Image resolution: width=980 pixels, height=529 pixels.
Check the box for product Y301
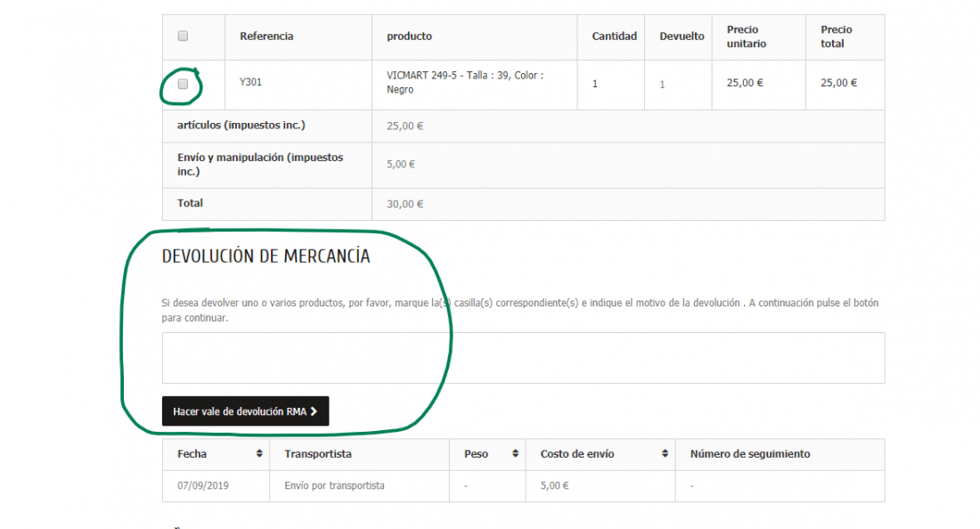coord(183,84)
